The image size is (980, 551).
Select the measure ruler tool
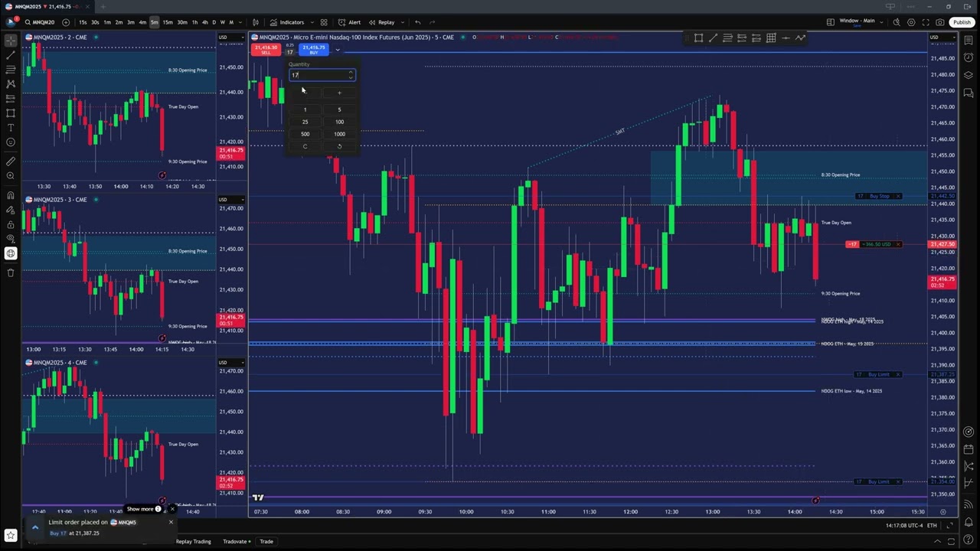11,161
